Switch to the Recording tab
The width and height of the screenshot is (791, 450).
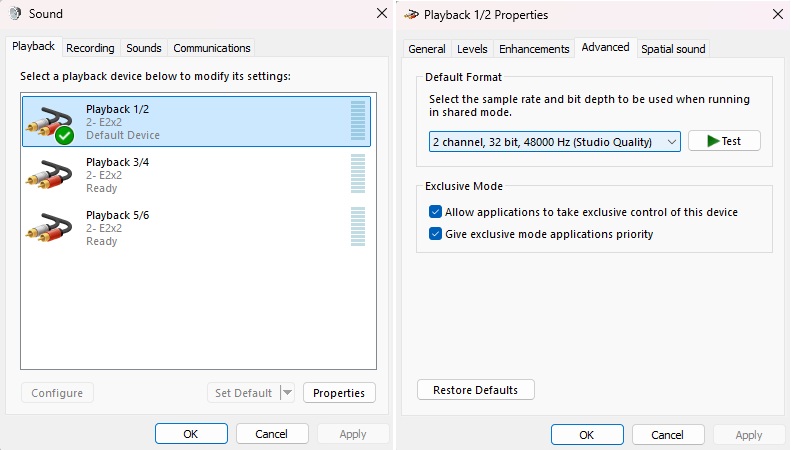90,48
